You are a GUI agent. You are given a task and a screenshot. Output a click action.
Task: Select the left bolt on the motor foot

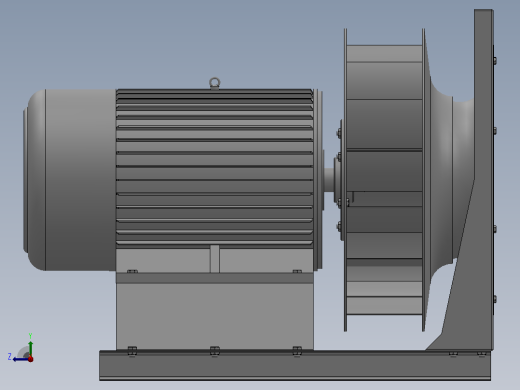click(x=132, y=271)
